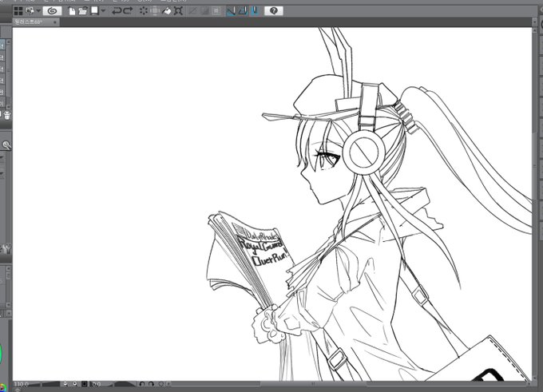Click the clear outside selection icon

[155, 11]
